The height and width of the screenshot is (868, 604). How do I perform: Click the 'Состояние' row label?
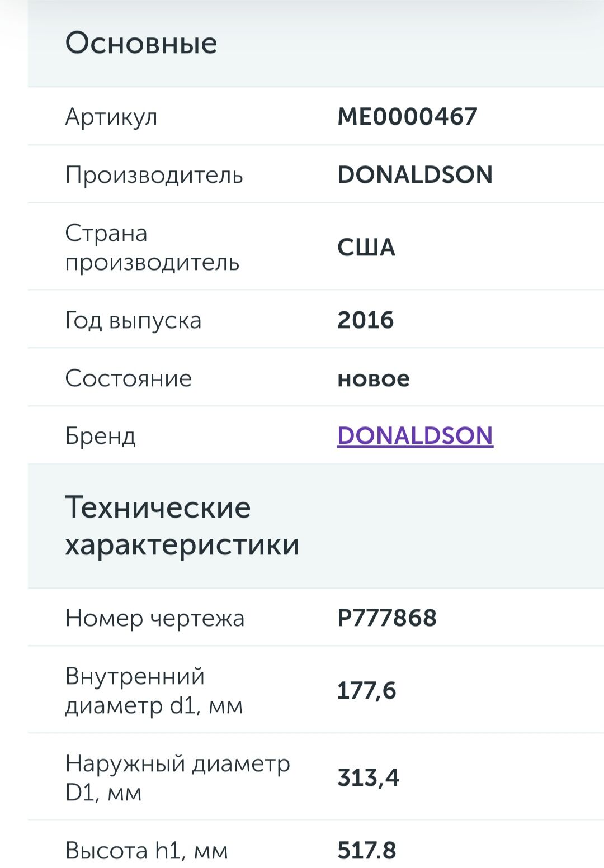(128, 378)
